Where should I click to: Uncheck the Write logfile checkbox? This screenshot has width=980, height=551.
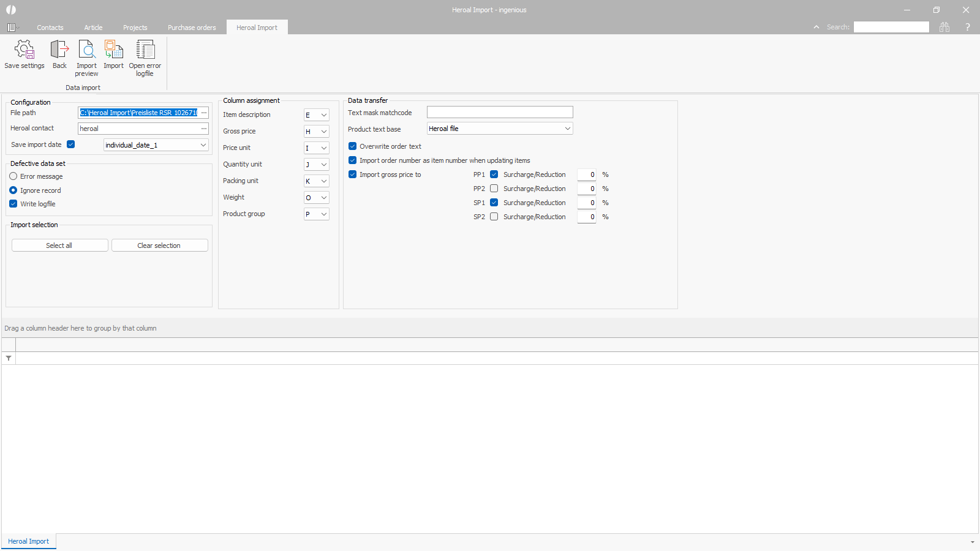13,204
